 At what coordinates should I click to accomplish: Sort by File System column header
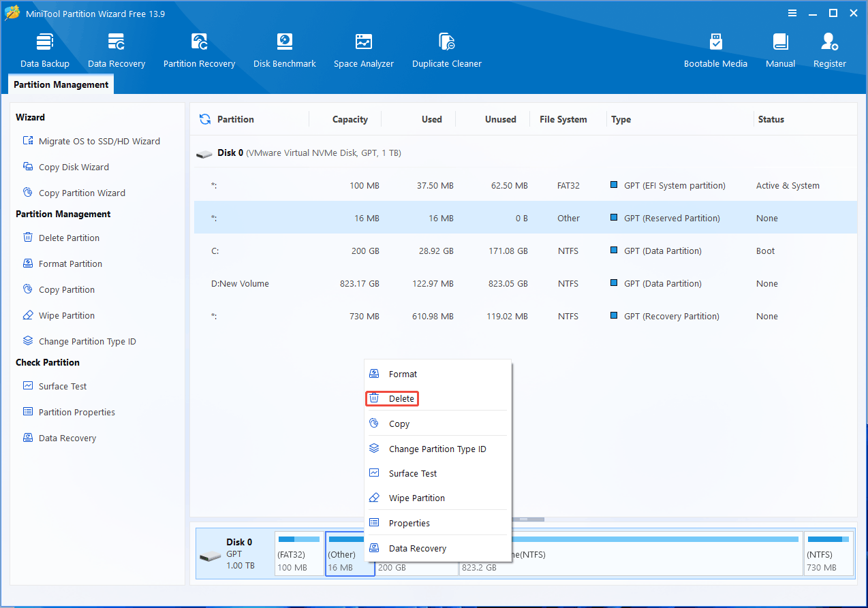click(563, 119)
